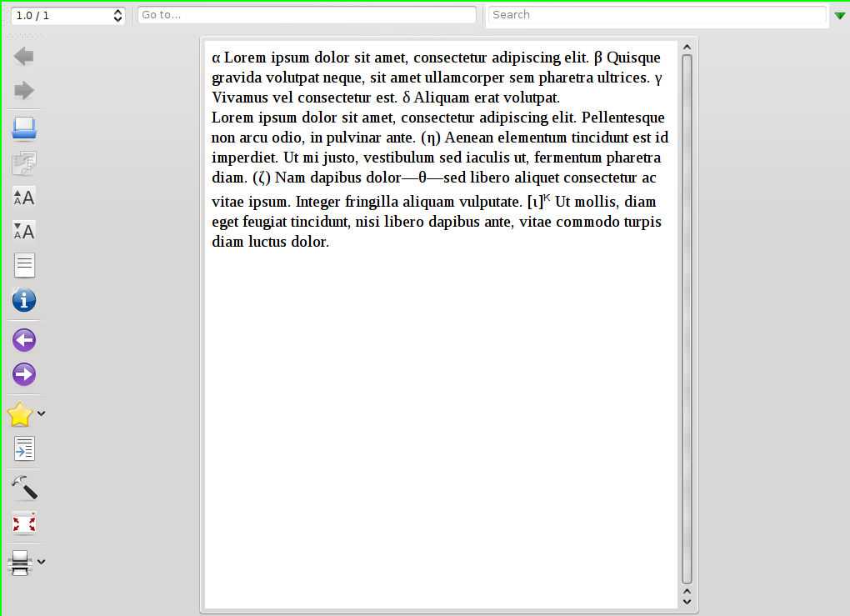
Task: Expand the Print dropdown arrow
Action: click(x=41, y=563)
